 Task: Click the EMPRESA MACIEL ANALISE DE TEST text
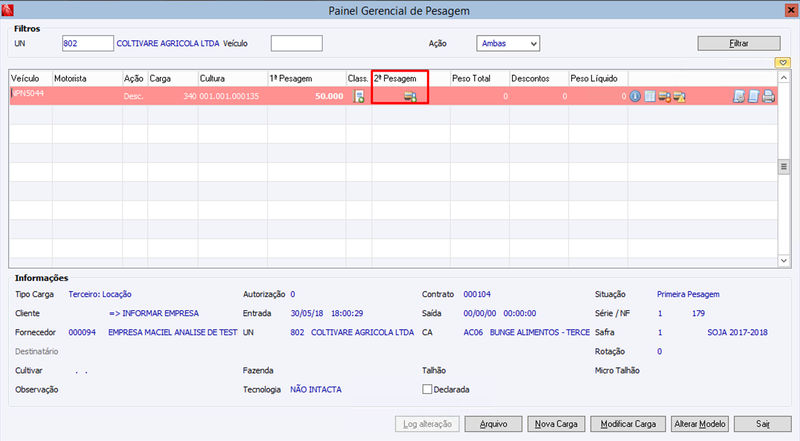(172, 332)
